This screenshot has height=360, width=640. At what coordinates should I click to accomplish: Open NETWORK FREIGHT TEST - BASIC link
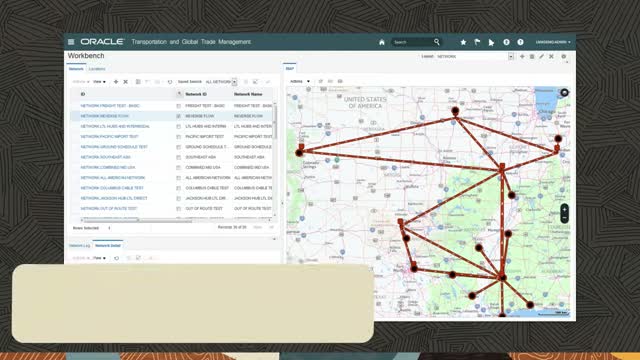(x=110, y=106)
